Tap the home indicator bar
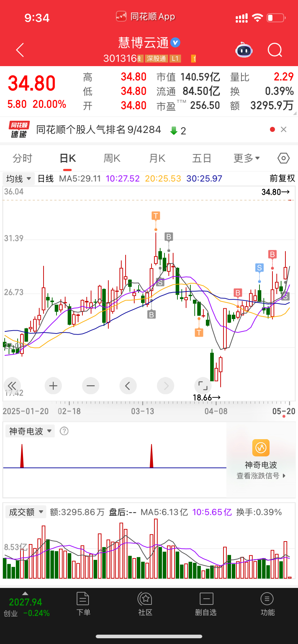This screenshot has height=644, width=298. click(x=149, y=636)
